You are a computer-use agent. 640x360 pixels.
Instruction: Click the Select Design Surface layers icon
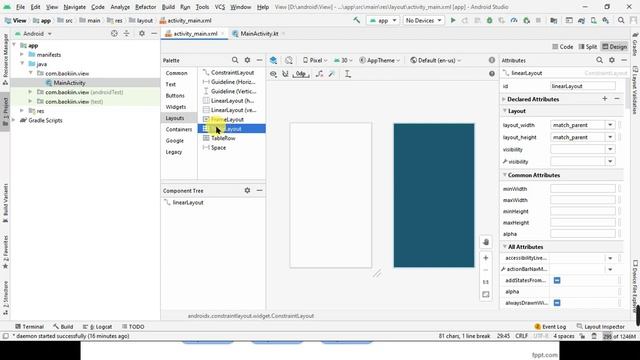(273, 60)
